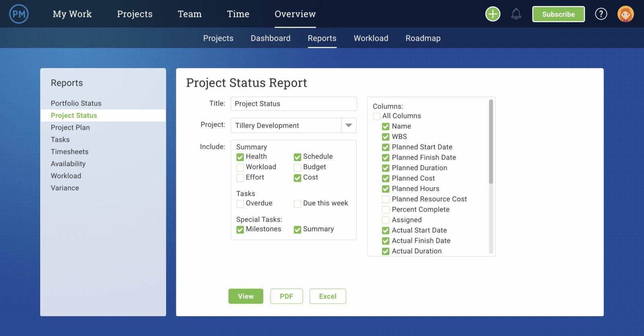Open the Workload subnav tab
The height and width of the screenshot is (336, 644).
371,38
